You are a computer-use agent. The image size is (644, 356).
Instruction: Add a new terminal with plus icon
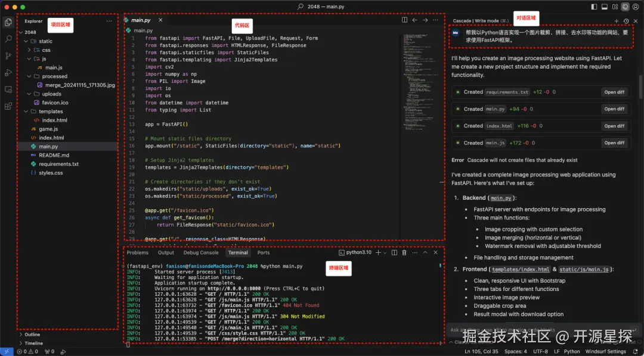378,252
